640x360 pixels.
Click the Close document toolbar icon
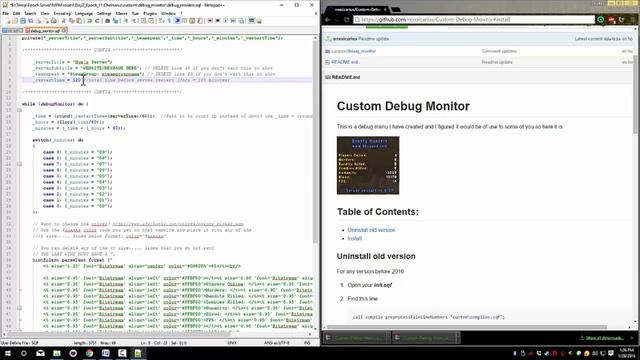tap(38, 20)
